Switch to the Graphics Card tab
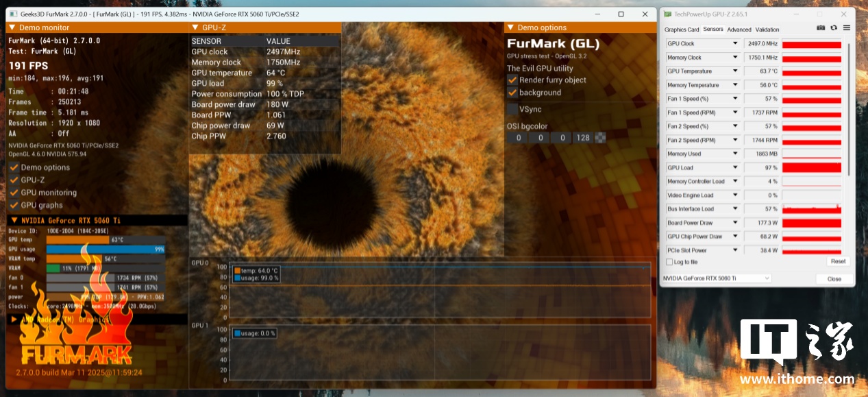Viewport: 868px width, 397px height. tap(682, 29)
